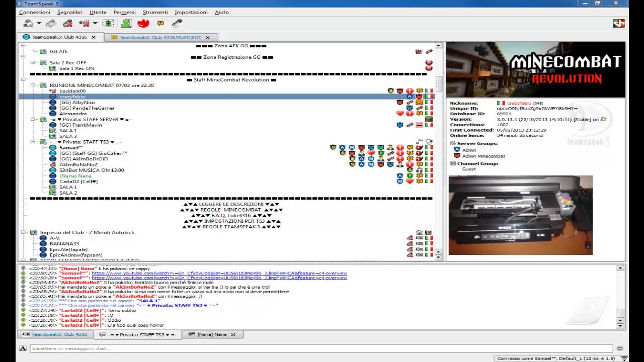Image resolution: width=644 pixels, height=362 pixels.
Task: Open the contacts manager green user icon
Action: tap(126, 23)
